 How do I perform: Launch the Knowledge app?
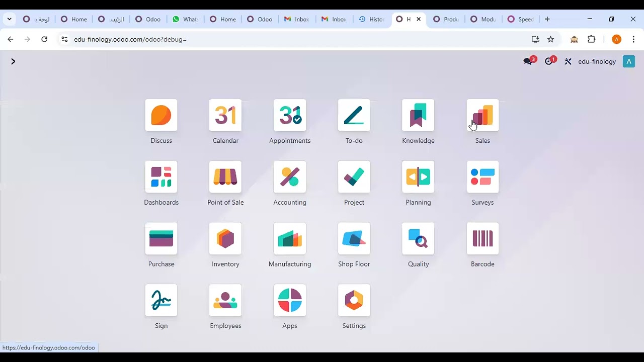pyautogui.click(x=418, y=116)
